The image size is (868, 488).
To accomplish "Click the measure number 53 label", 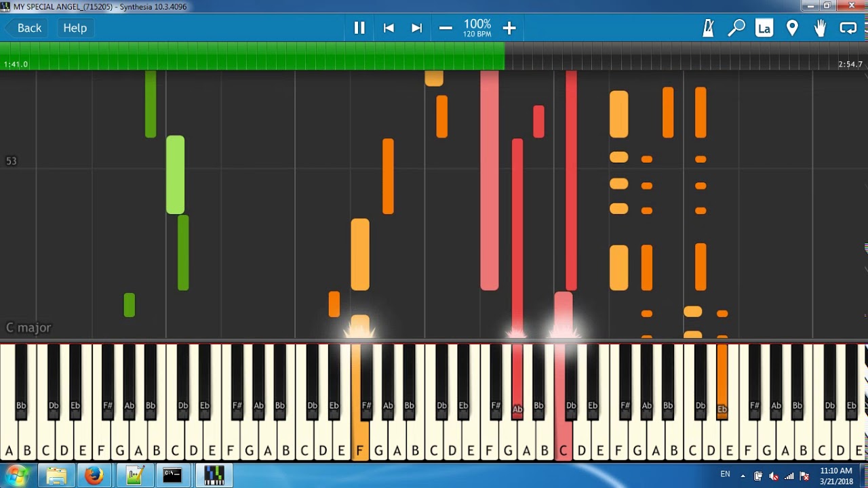I will pos(11,161).
